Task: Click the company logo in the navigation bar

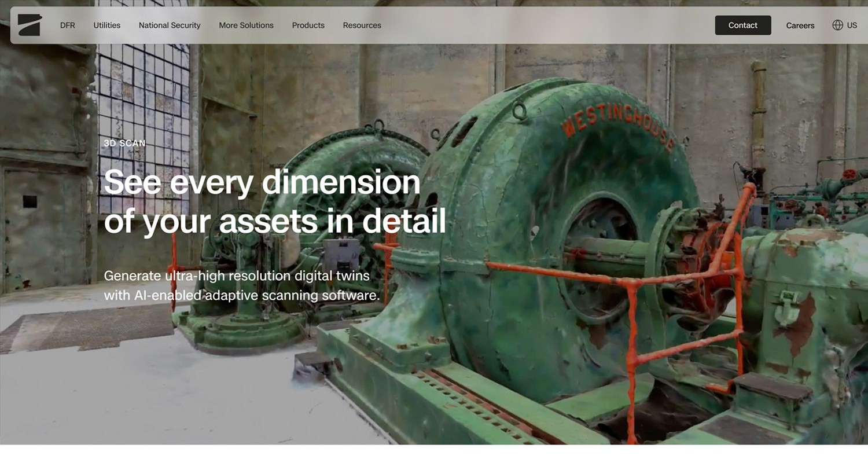Action: 29,25
